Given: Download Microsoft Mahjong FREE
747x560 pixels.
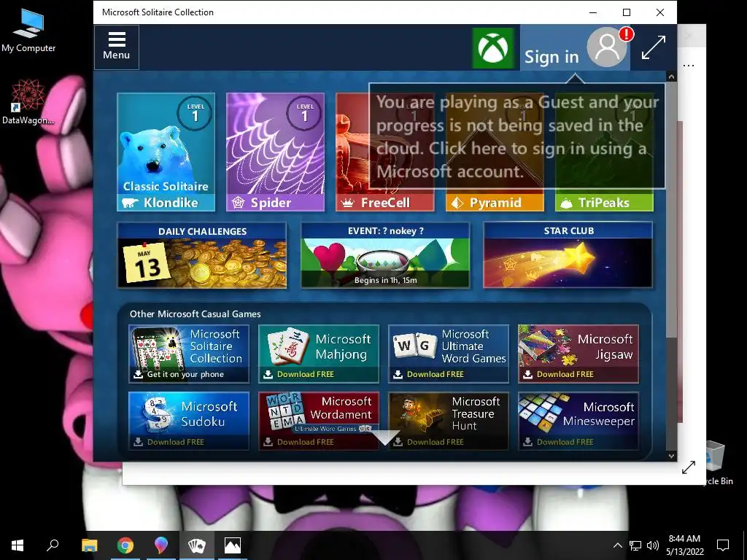Looking at the screenshot, I should click(319, 354).
